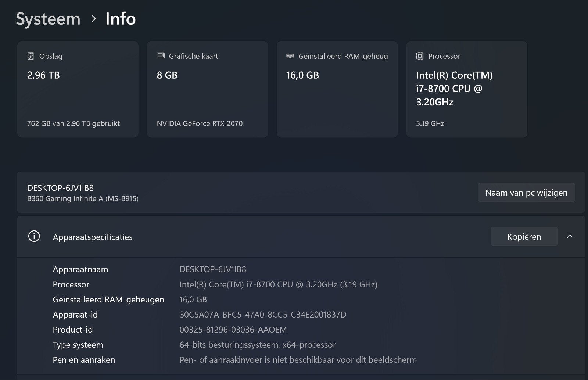This screenshot has height=380, width=588.
Task: Go back to Systeem in the breadcrumb
Action: click(x=48, y=19)
